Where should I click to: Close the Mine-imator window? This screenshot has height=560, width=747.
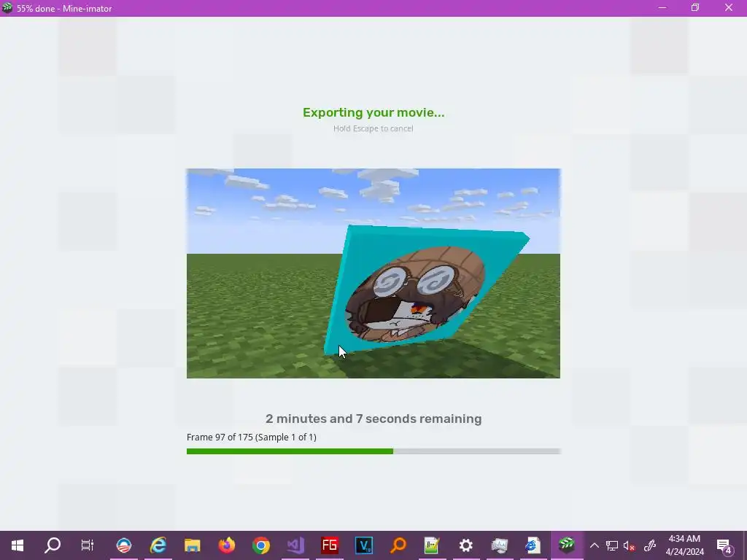click(x=729, y=8)
